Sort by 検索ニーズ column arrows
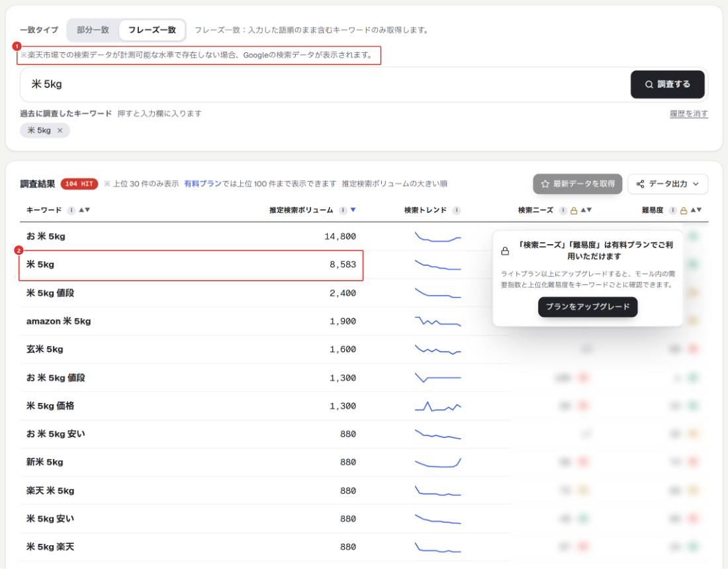Viewport: 728px width, 569px height. point(586,210)
